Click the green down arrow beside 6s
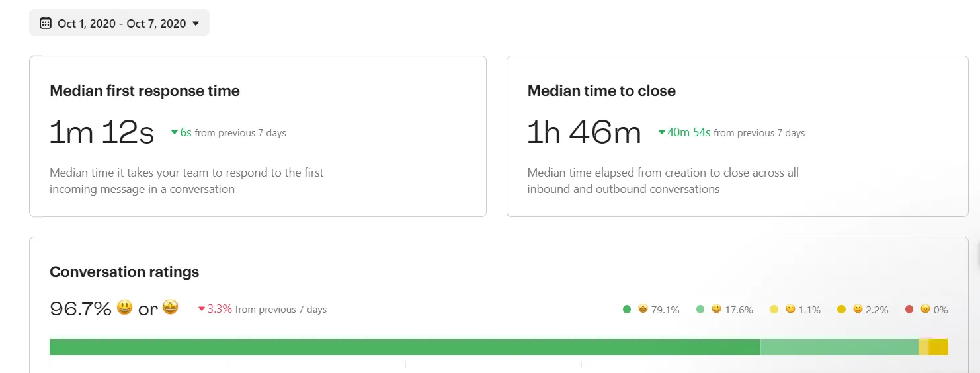 [x=175, y=132]
